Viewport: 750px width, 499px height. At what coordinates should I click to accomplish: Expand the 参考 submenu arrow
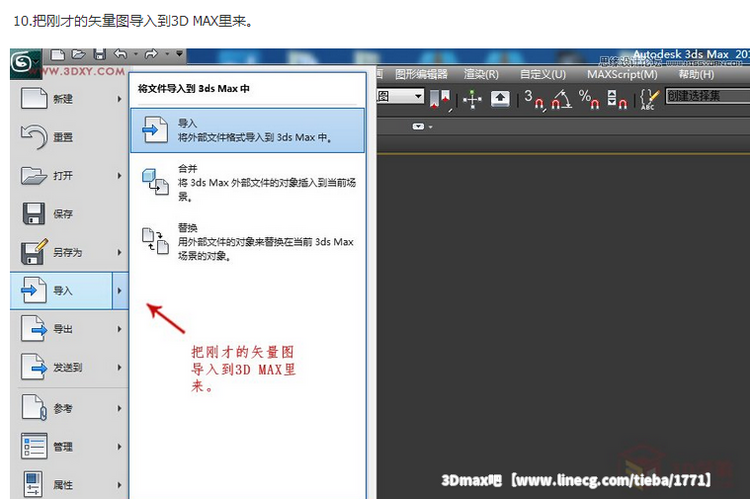coord(120,408)
